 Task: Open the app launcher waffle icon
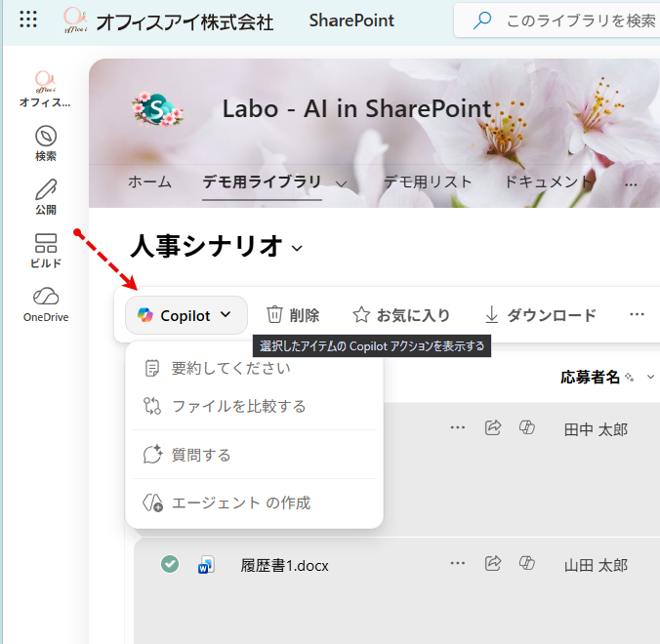pyautogui.click(x=28, y=20)
